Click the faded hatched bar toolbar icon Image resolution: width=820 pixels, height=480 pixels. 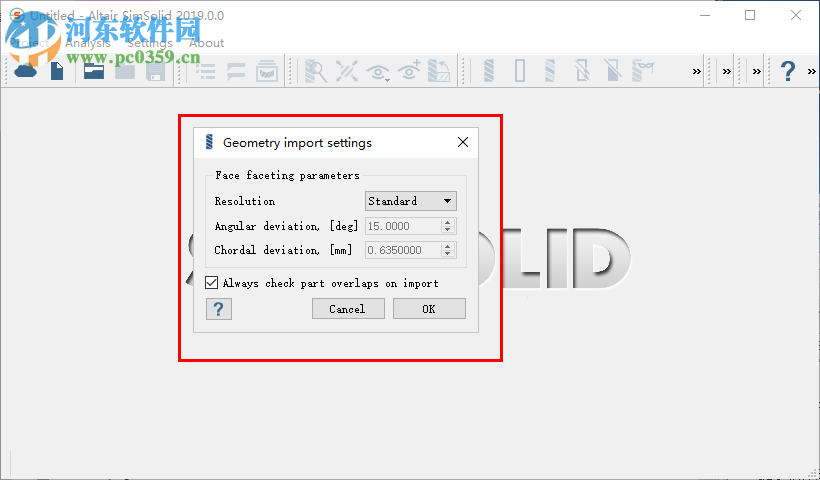[x=550, y=71]
